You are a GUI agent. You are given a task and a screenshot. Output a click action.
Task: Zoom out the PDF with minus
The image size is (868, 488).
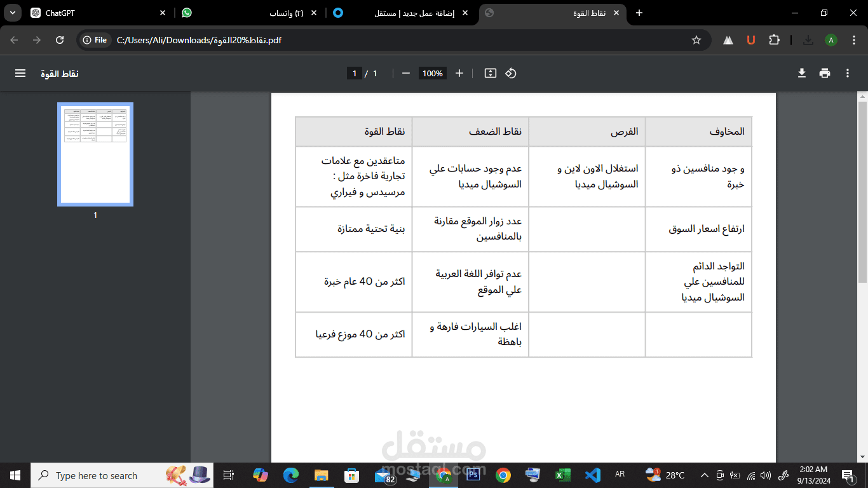(x=406, y=73)
